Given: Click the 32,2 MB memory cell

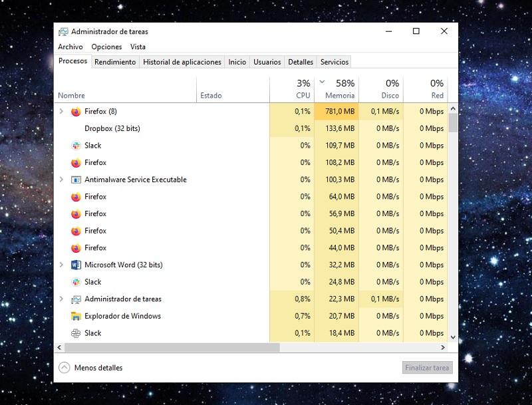Looking at the screenshot, I should [x=336, y=265].
